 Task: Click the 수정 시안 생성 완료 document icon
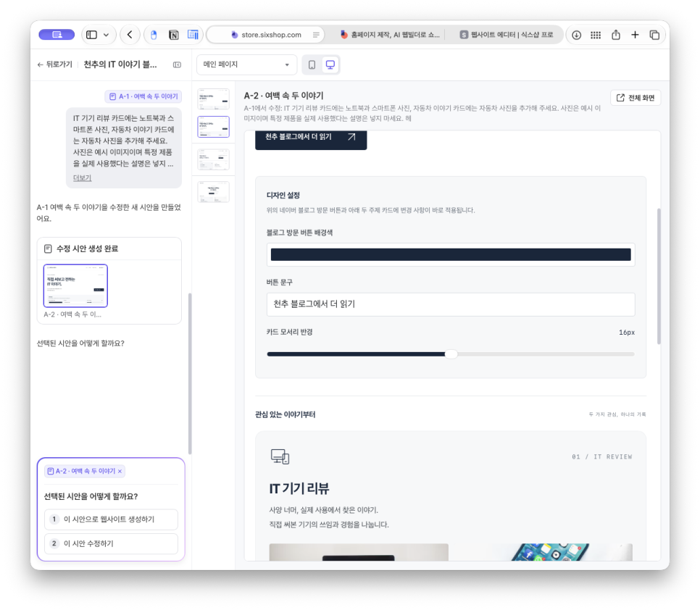coord(48,249)
